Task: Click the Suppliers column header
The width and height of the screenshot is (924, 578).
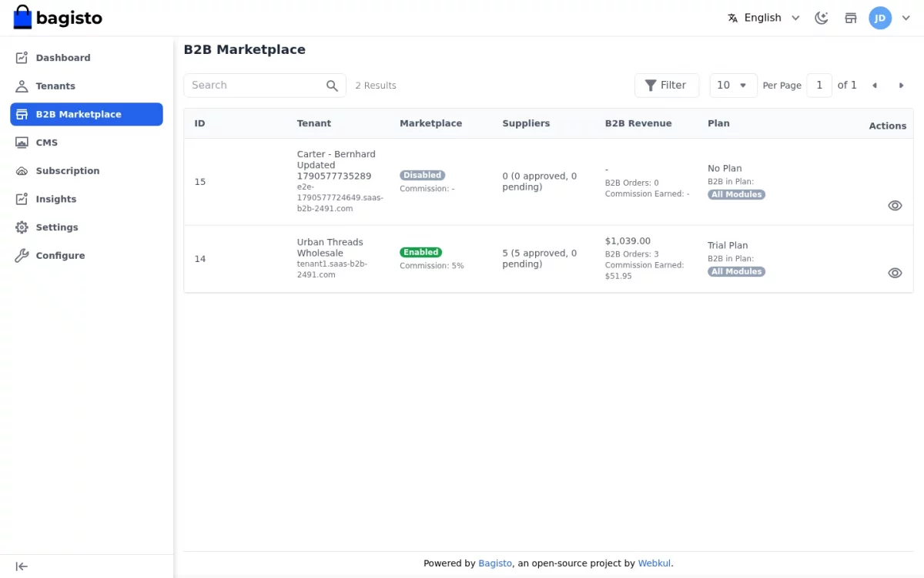Action: pyautogui.click(x=526, y=123)
